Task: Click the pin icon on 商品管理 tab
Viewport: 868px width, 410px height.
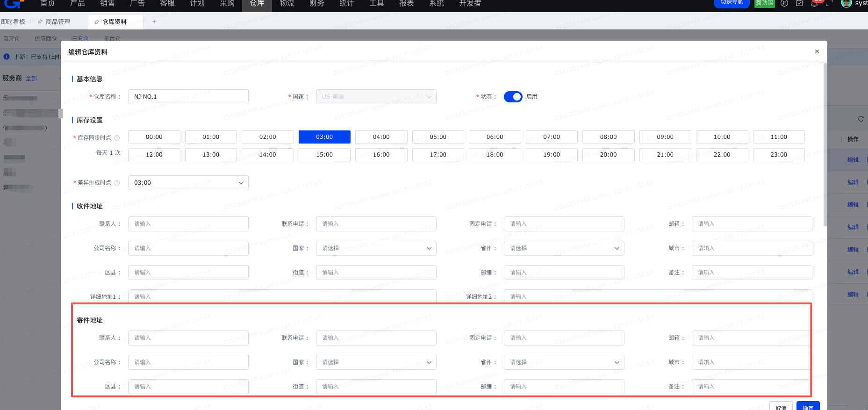Action: (x=40, y=22)
